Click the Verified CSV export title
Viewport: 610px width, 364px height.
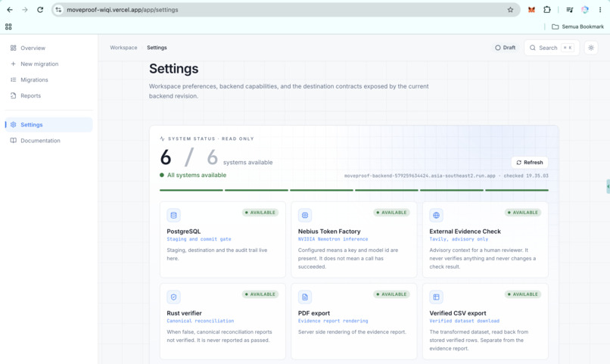click(457, 313)
